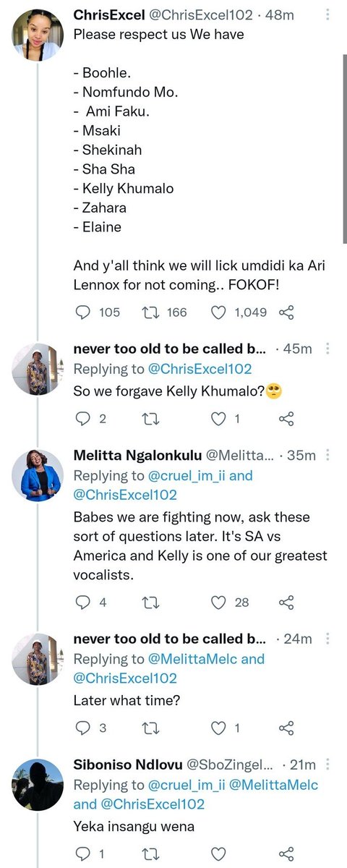Share ChrisExcel's tweet via share icon
This screenshot has width=347, height=868.
pyautogui.click(x=286, y=312)
